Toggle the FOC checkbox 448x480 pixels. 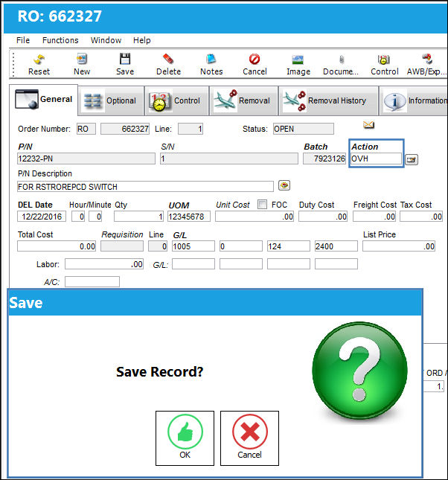(x=262, y=204)
